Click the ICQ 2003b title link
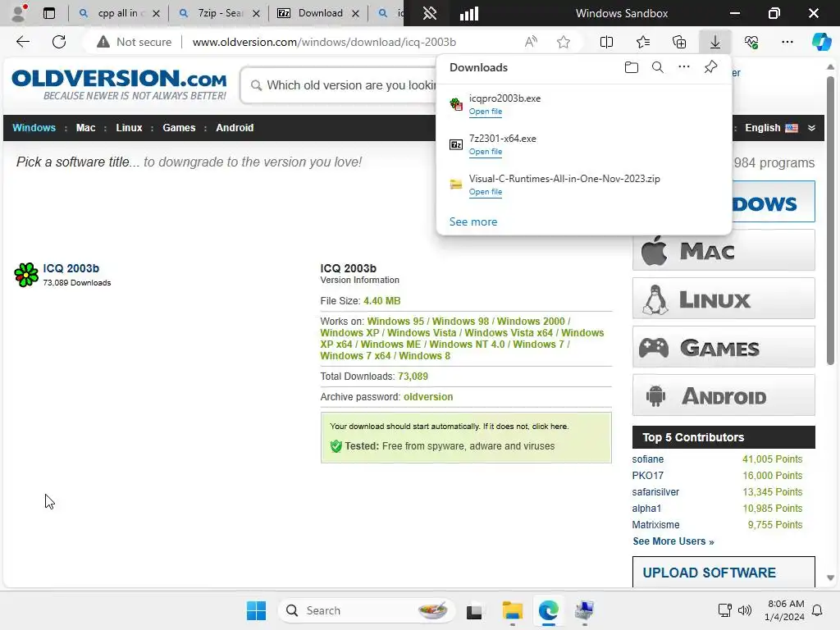 (x=71, y=268)
